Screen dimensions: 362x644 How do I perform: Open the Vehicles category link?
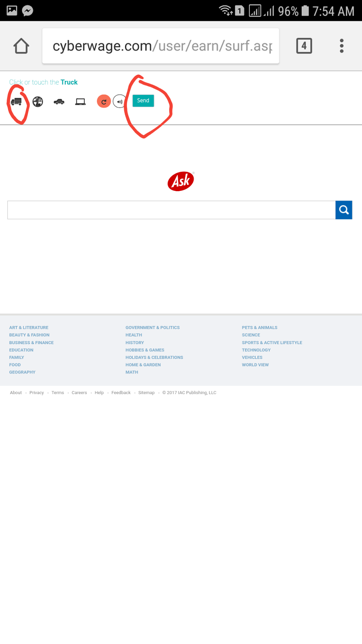252,357
